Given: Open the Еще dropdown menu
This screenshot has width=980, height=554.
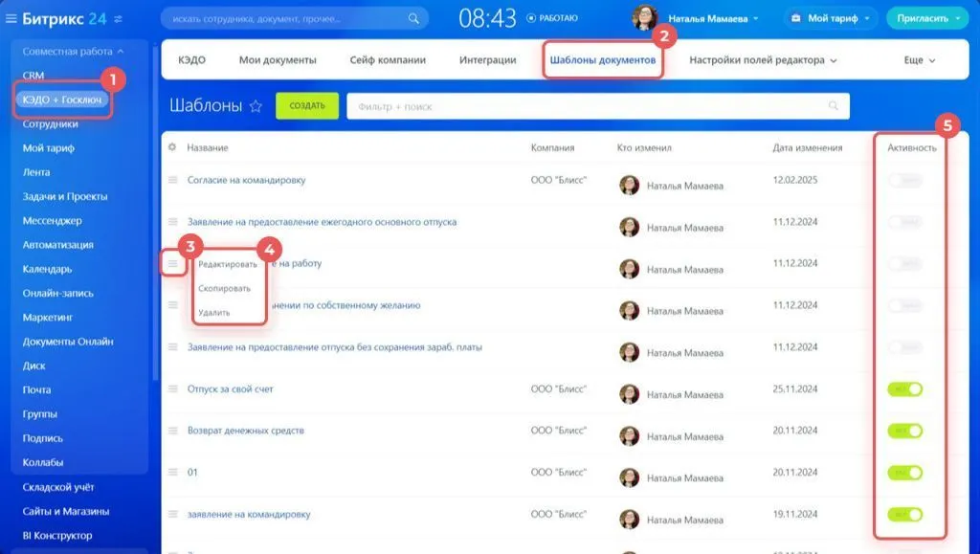Looking at the screenshot, I should [x=919, y=60].
